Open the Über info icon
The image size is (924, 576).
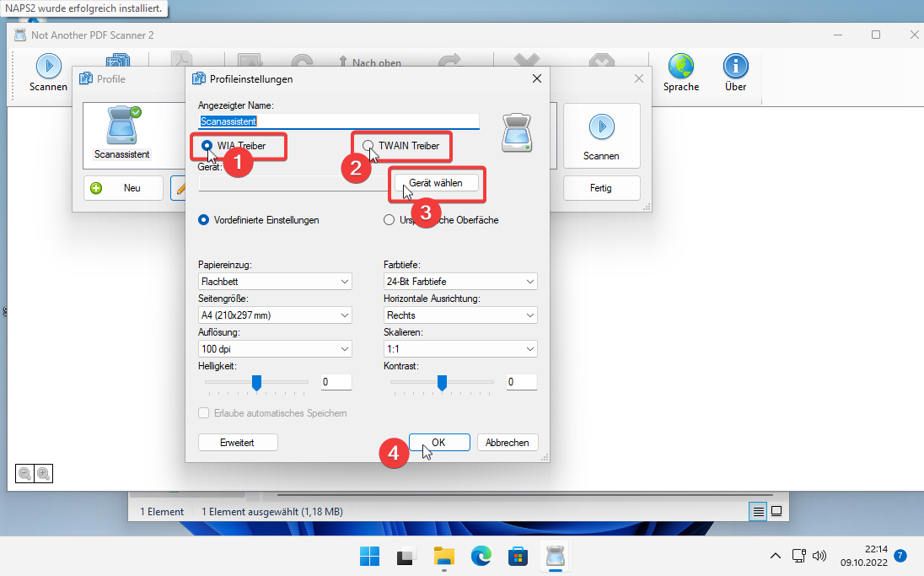pos(735,66)
